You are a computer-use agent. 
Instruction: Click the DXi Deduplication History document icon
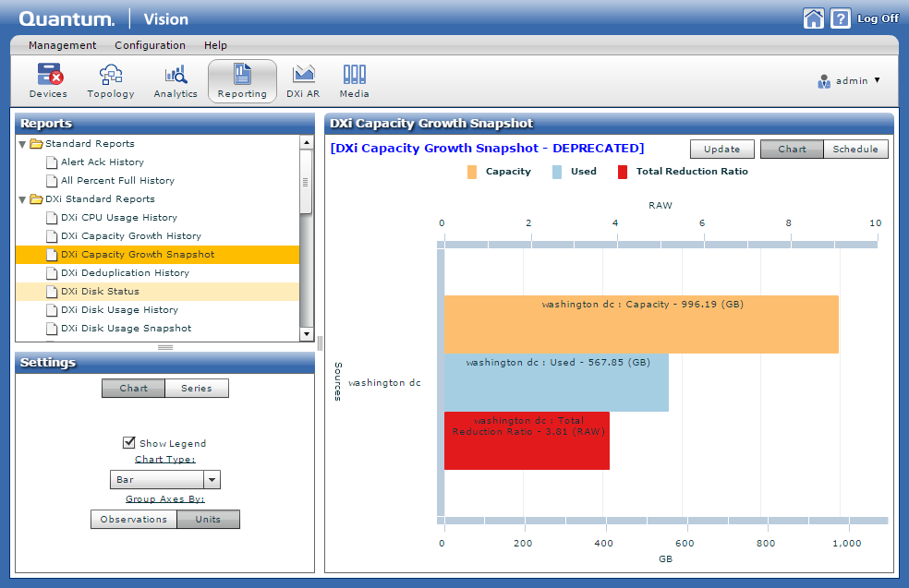click(52, 273)
